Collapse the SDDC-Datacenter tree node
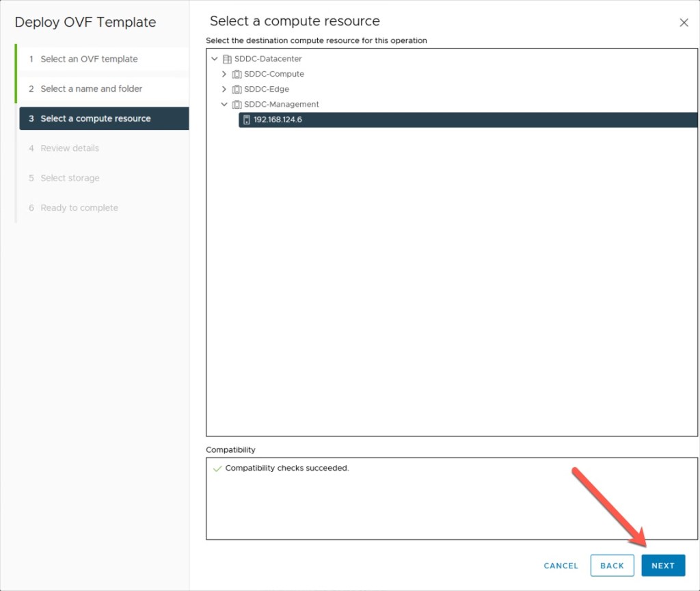This screenshot has width=700, height=591. click(215, 59)
